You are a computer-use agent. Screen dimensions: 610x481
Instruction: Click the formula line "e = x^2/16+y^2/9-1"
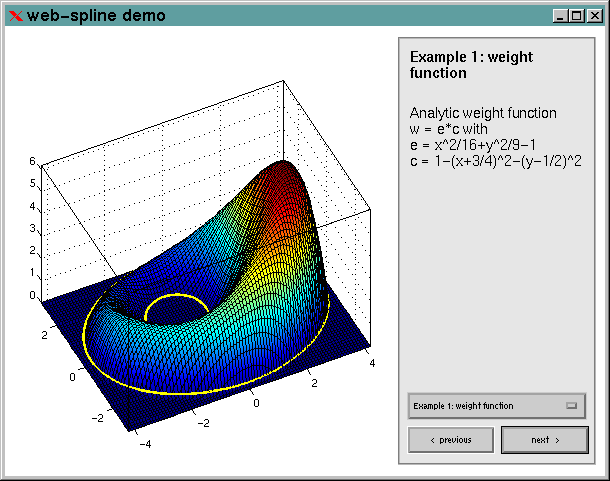click(472, 145)
